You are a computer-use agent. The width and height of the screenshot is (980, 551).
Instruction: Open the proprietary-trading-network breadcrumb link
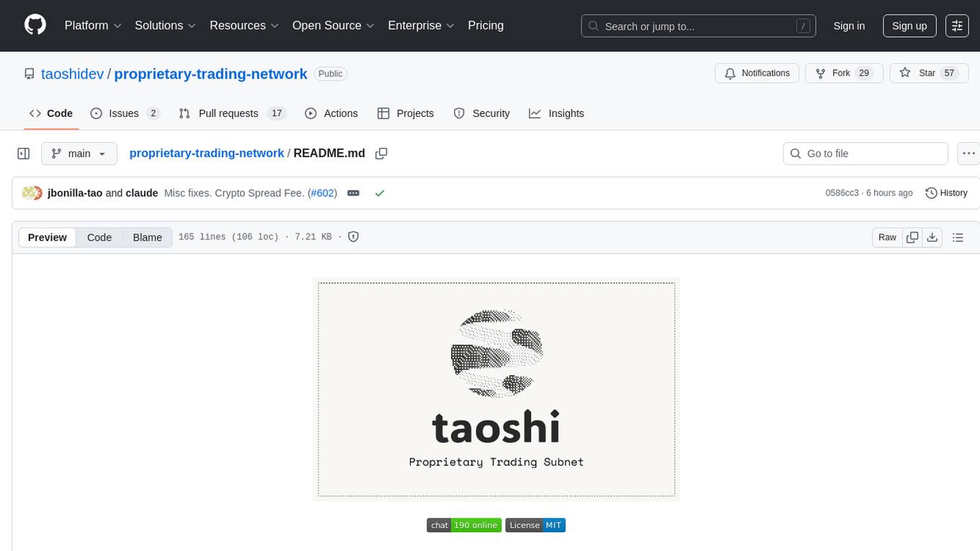[207, 154]
